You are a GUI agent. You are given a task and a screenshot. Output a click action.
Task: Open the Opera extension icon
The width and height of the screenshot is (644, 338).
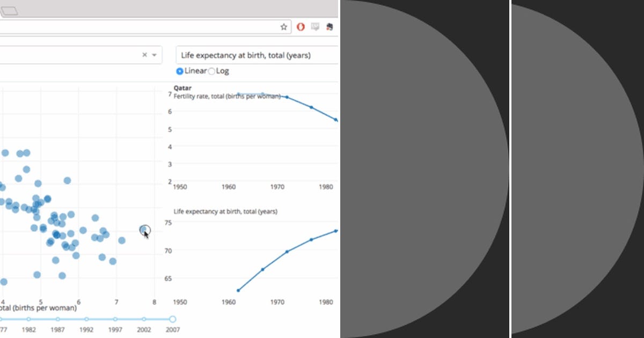(x=299, y=26)
